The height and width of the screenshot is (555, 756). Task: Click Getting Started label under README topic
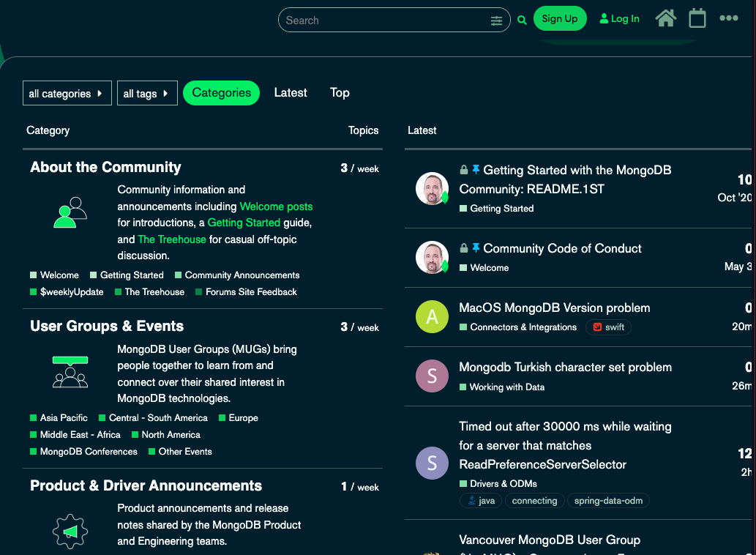tap(497, 209)
